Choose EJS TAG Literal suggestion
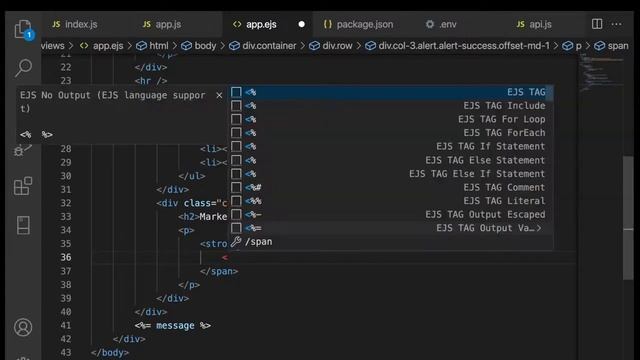Viewport: 640px width, 360px height. [391, 201]
